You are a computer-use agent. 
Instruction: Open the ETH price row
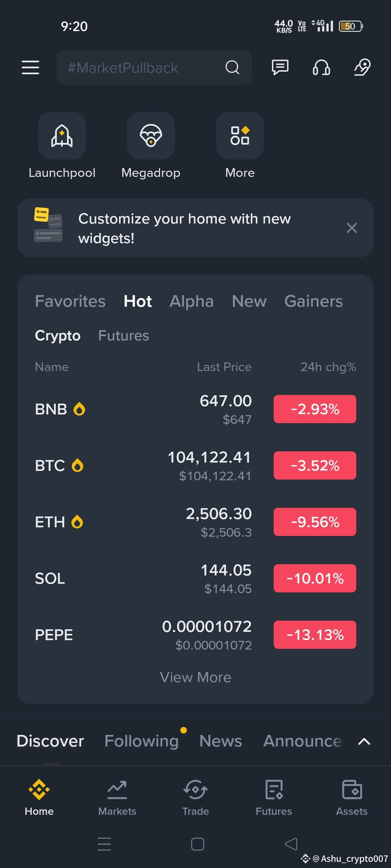195,522
